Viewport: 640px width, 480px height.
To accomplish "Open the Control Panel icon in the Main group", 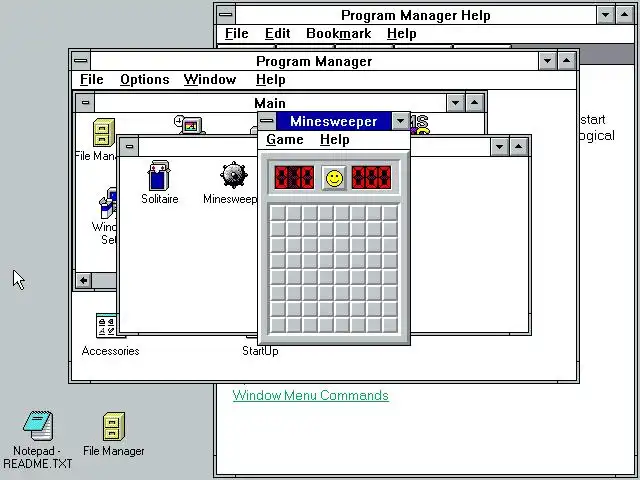I will pyautogui.click(x=190, y=124).
